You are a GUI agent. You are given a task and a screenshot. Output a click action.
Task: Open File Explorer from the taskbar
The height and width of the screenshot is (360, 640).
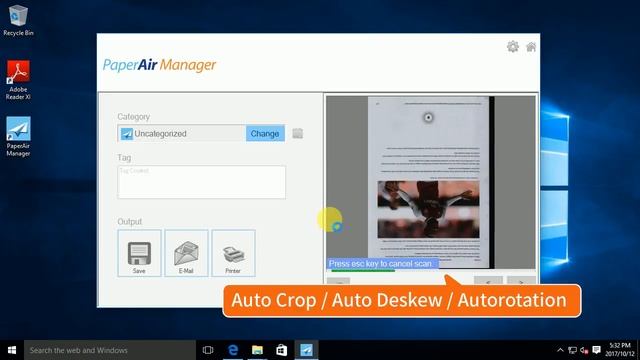(x=257, y=350)
